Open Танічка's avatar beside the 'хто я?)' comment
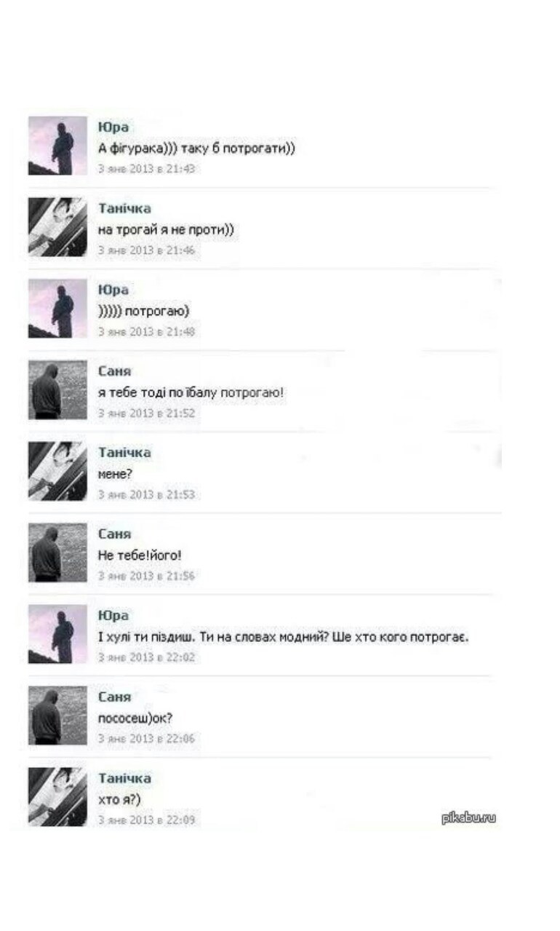The height and width of the screenshot is (931, 560). coord(57,797)
